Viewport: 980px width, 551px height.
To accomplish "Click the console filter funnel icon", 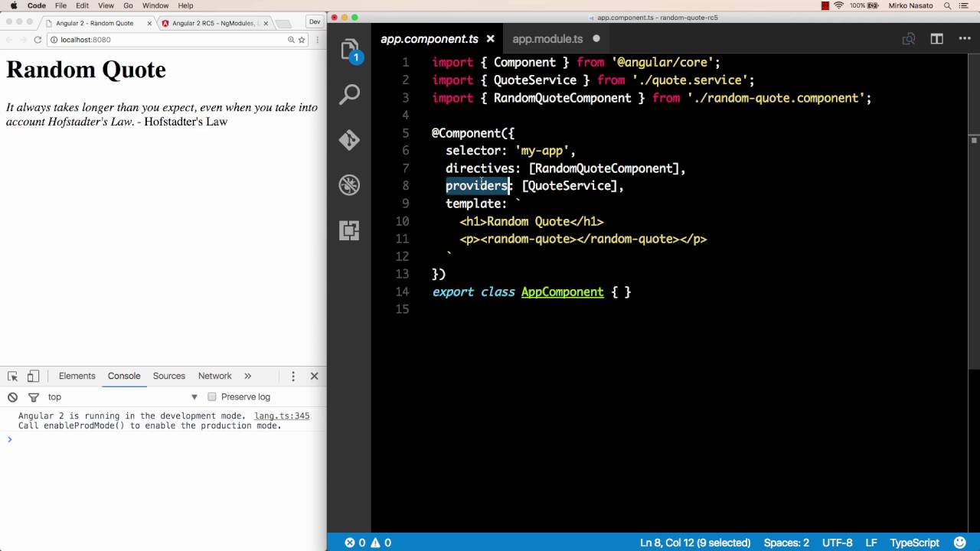I will coord(33,397).
